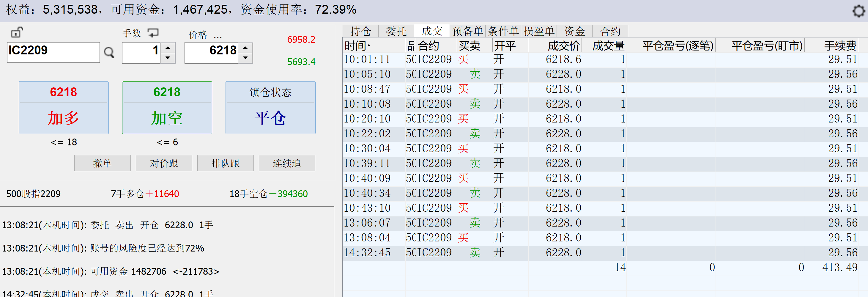Click the ellipsis next to 价格 label
The height and width of the screenshot is (297, 868).
coord(218,35)
